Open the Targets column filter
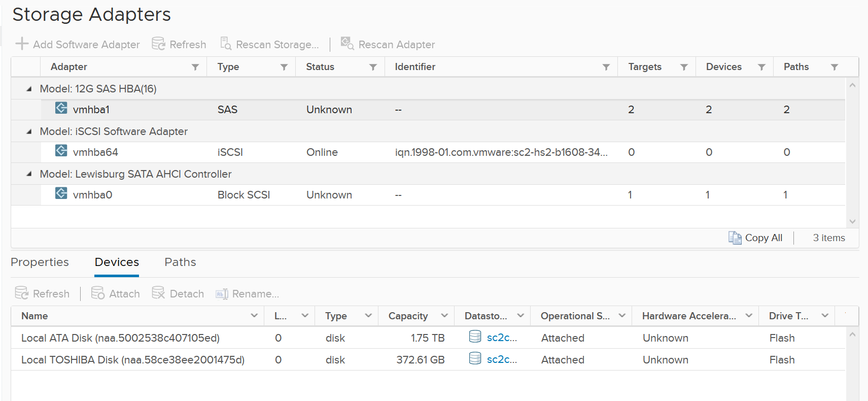Image resolution: width=868 pixels, height=401 pixels. 684,67
